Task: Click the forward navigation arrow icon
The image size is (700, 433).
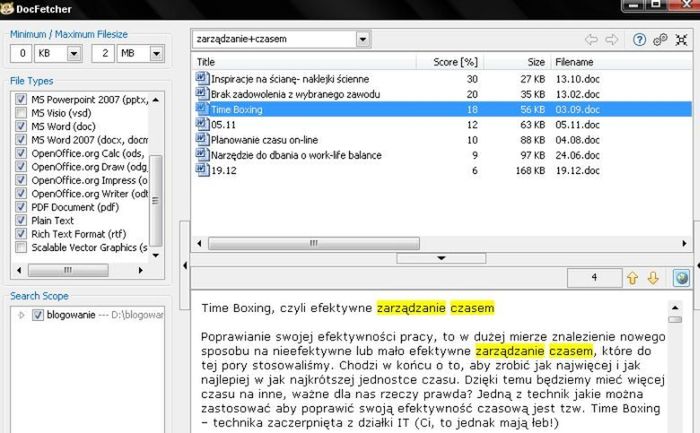Action: [x=611, y=40]
